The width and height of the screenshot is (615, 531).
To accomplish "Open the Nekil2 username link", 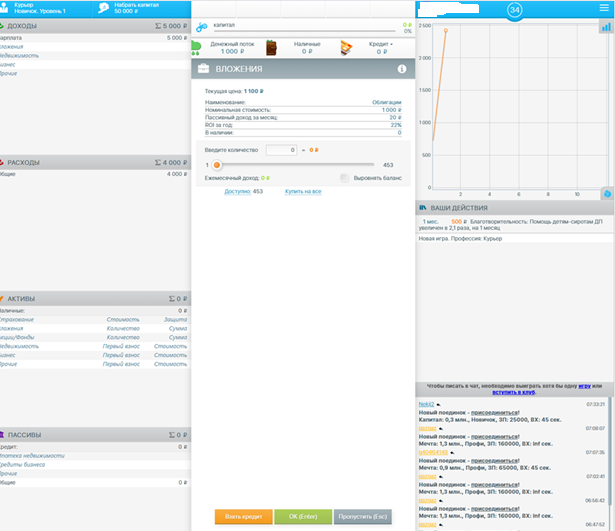I will click(x=426, y=404).
